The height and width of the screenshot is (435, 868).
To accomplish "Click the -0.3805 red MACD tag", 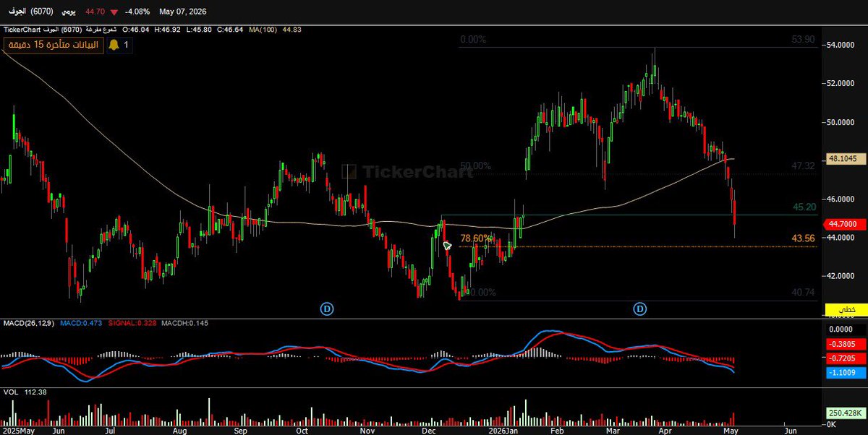I will click(846, 345).
